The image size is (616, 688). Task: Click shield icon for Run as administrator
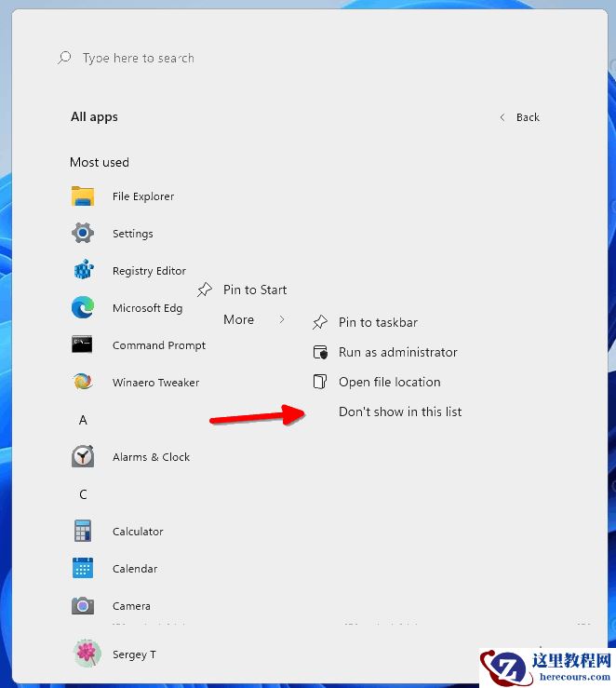[x=320, y=352]
